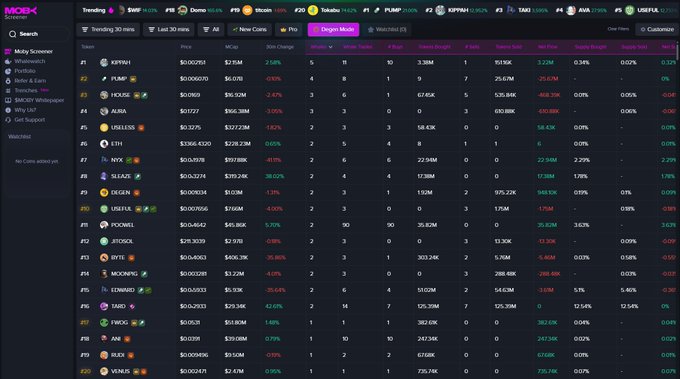Click the Search input field
The height and width of the screenshot is (379, 680).
(38, 34)
